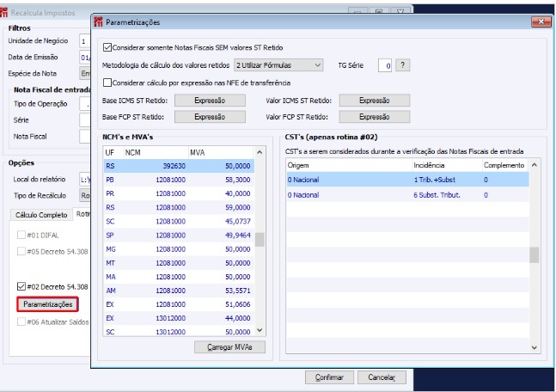Select RS row with NCM 392630
The image size is (556, 392).
(x=179, y=166)
